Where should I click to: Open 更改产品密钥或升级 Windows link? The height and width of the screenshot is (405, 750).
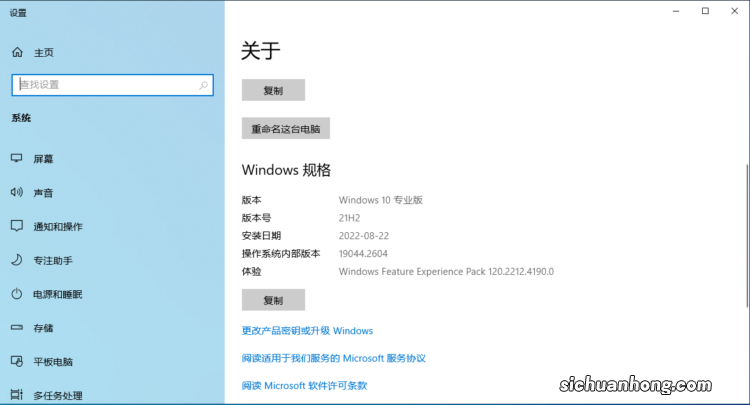click(x=307, y=331)
